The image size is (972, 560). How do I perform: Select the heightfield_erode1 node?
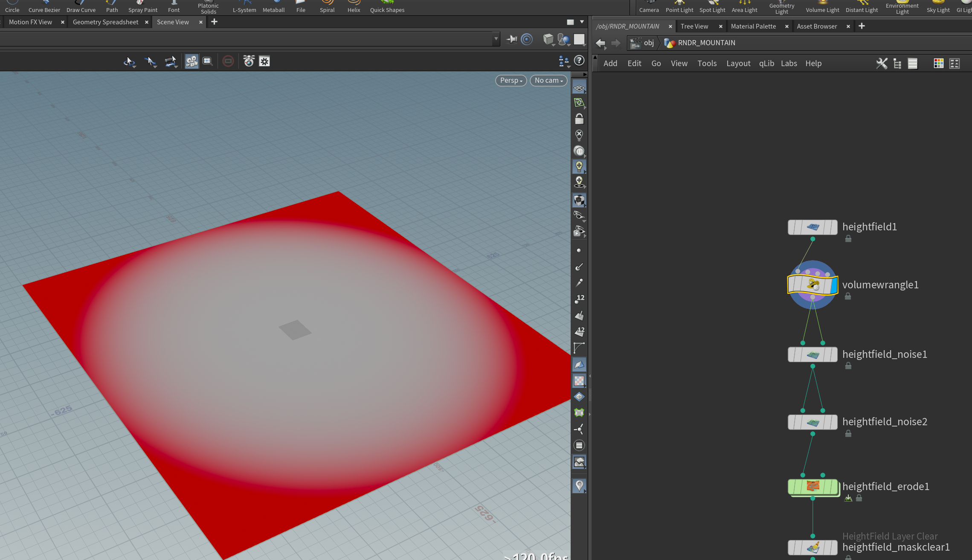pyautogui.click(x=812, y=487)
